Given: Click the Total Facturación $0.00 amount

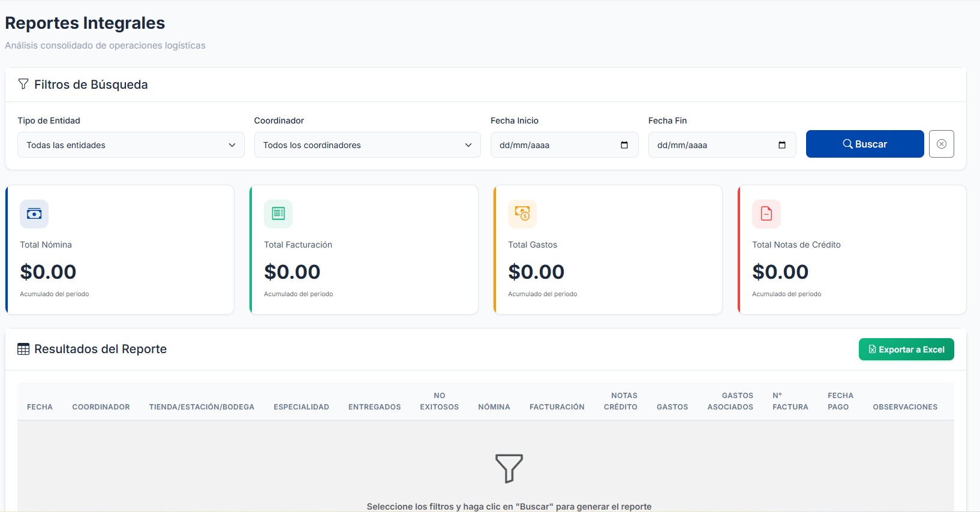Looking at the screenshot, I should [x=292, y=272].
